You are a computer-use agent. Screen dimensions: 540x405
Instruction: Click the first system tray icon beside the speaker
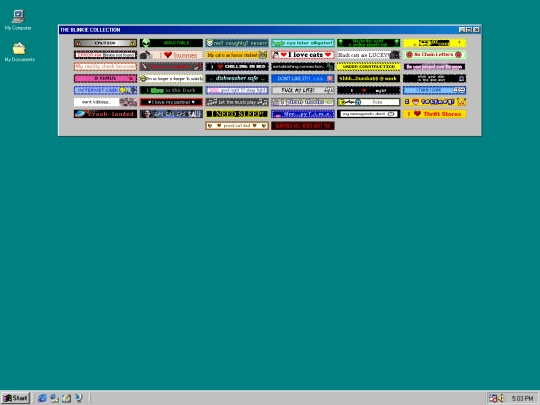click(493, 398)
